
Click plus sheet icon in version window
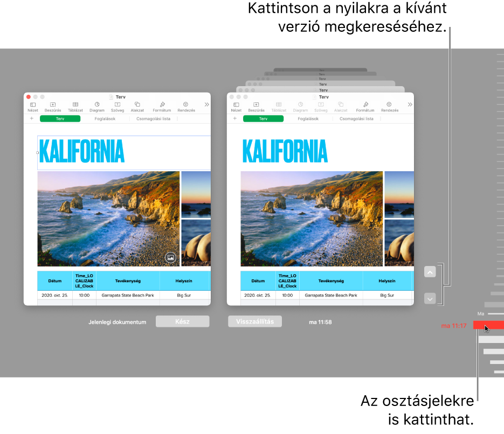(234, 118)
